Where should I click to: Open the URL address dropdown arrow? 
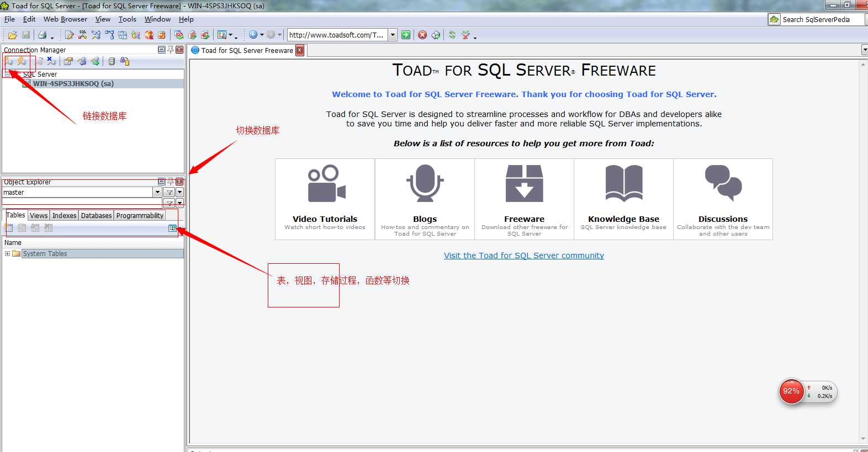point(393,35)
